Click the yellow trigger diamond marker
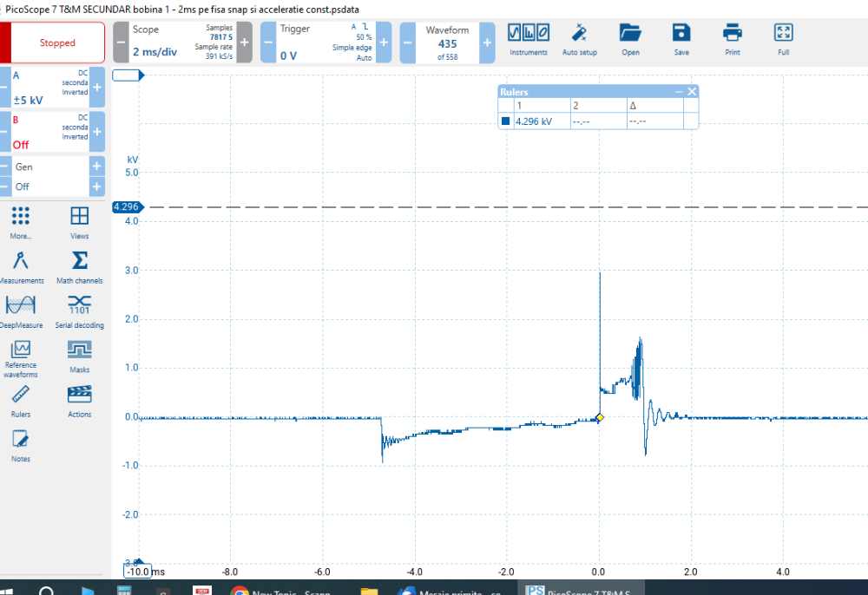868x595 pixels. tap(599, 418)
